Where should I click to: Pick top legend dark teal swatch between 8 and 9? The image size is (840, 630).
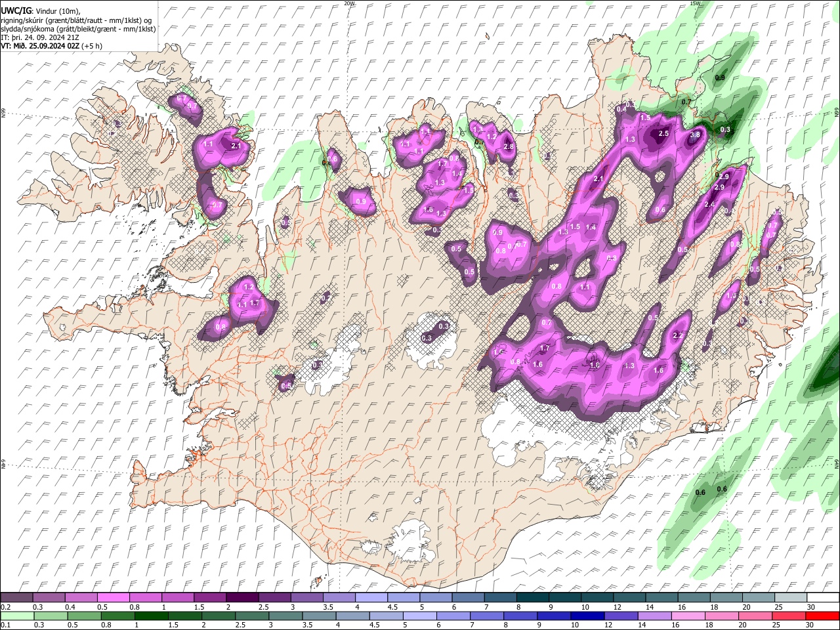pos(532,598)
